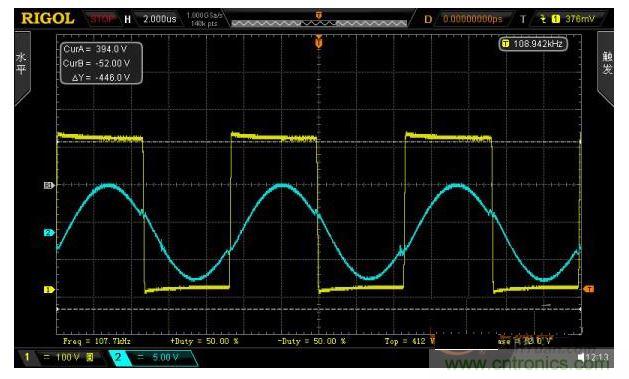The image size is (629, 379).
Task: Click the waveform memory overview bar
Action: (319, 24)
